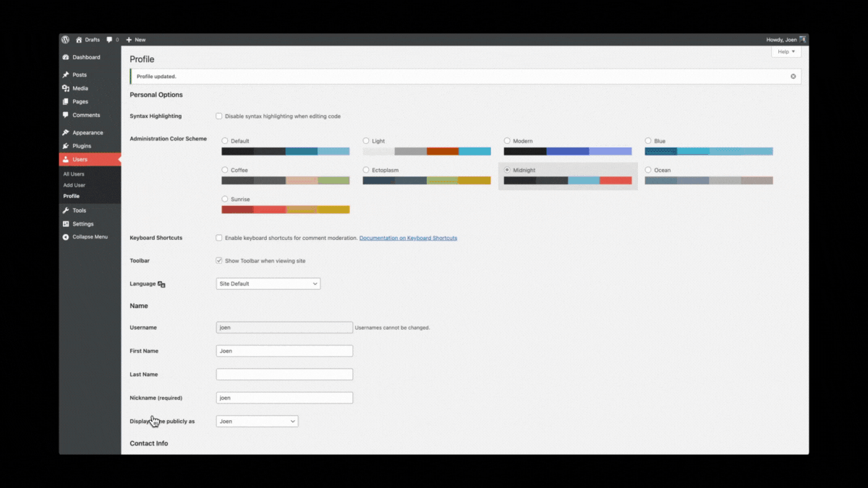Dismiss the Profile updated notice
This screenshot has width=868, height=488.
pyautogui.click(x=793, y=76)
